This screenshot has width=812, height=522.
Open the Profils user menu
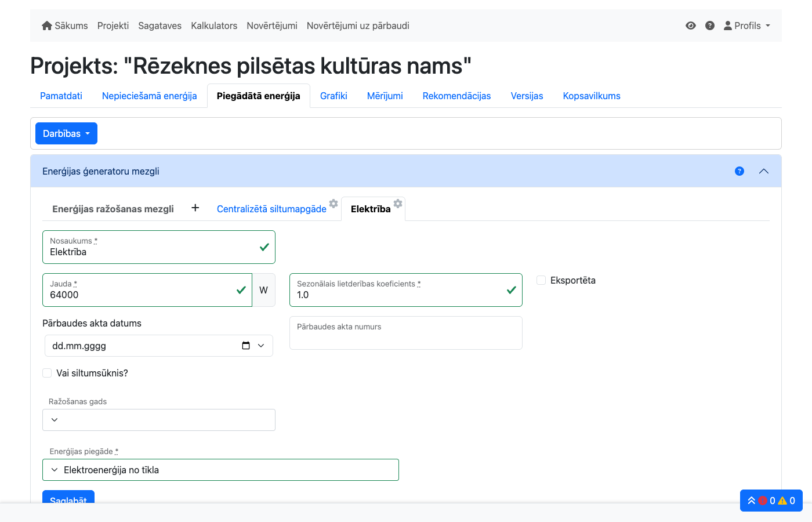tap(747, 26)
